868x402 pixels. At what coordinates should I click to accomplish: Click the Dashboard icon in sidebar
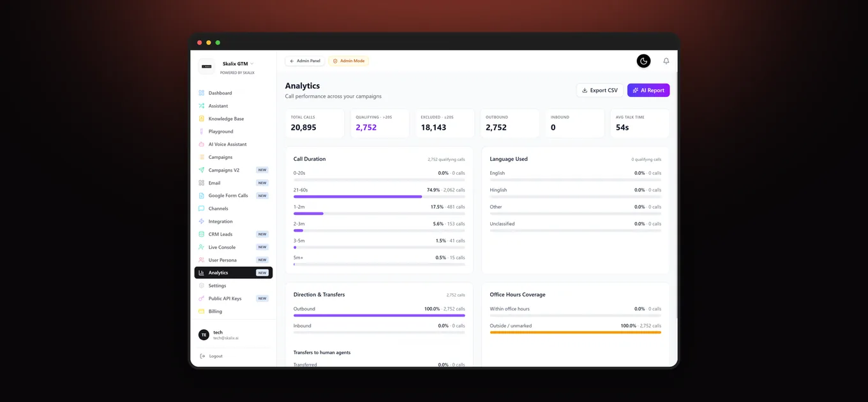coord(202,93)
